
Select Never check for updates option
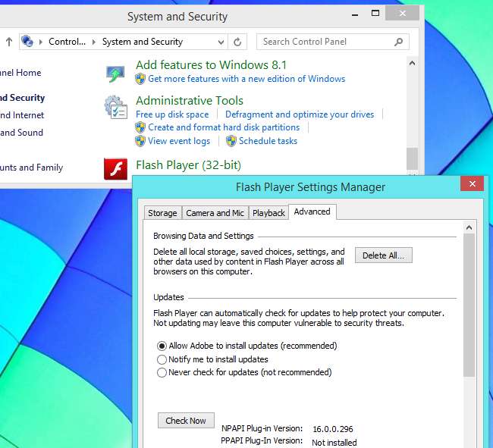(162, 372)
